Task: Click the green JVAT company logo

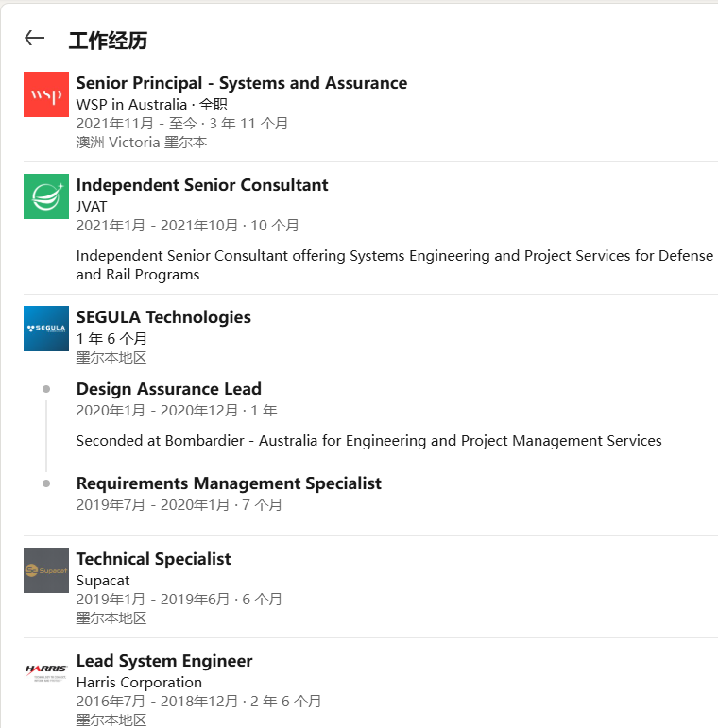Action: tap(46, 196)
